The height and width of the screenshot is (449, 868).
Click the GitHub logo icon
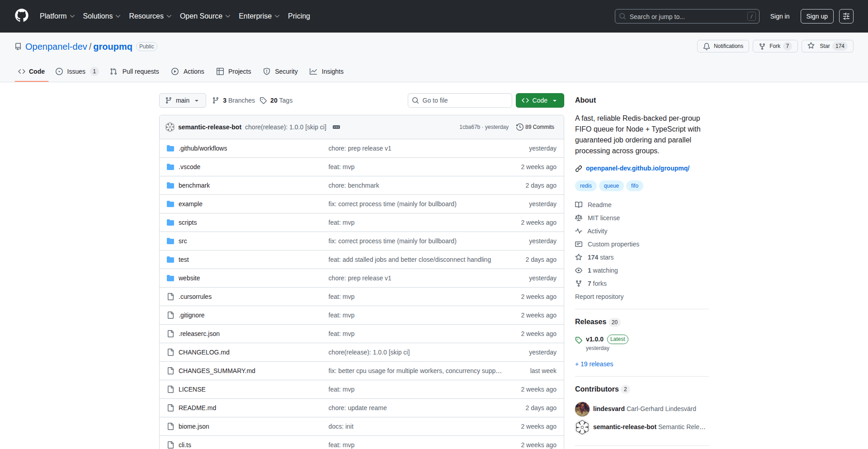point(22,16)
